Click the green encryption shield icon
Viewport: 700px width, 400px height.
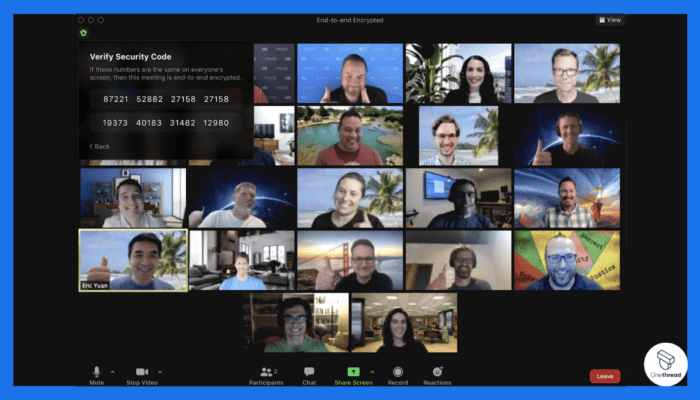(x=84, y=33)
